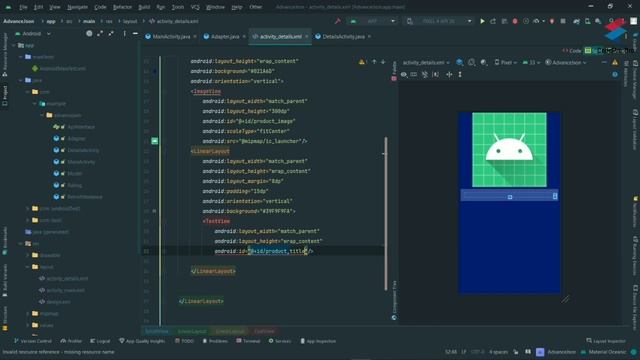Switch to Adapter.java tab
The width and height of the screenshot is (640, 360).
click(x=225, y=36)
